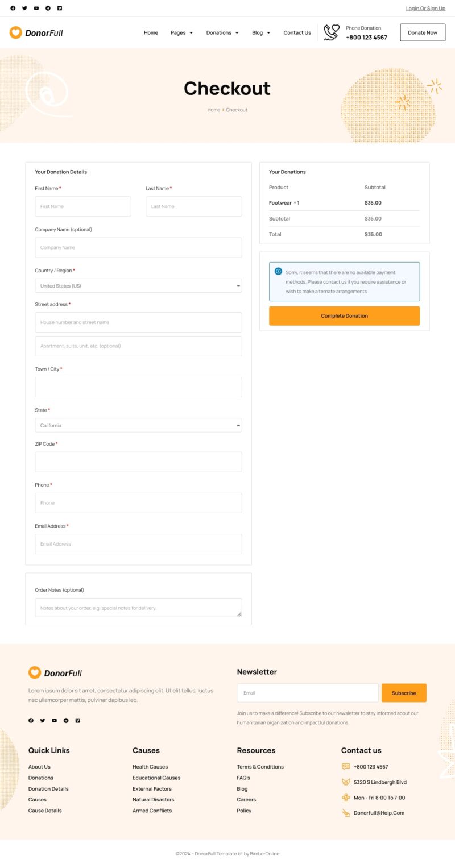The width and height of the screenshot is (455, 868).
Task: Expand the Donations navigation menu
Action: coord(222,32)
